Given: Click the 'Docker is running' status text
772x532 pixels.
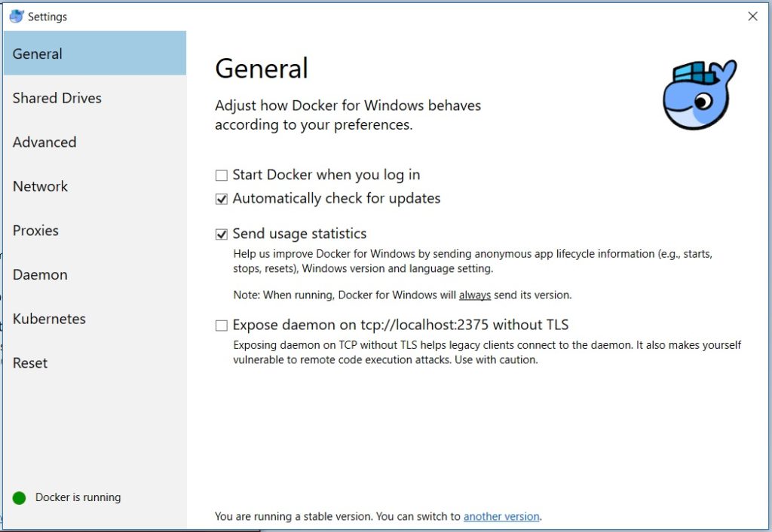Looking at the screenshot, I should point(78,497).
